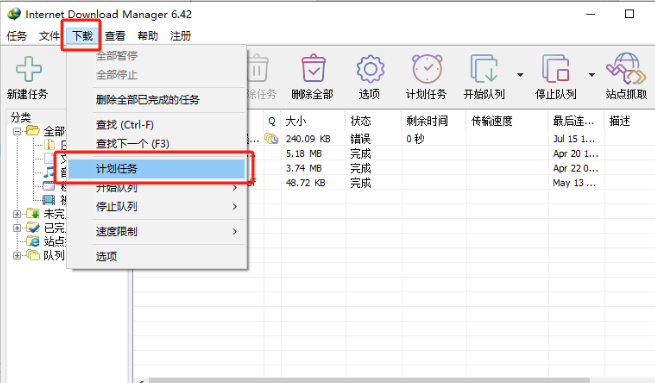Click the queue icon in the 240.09 KB row
The image size is (655, 383).
click(271, 139)
